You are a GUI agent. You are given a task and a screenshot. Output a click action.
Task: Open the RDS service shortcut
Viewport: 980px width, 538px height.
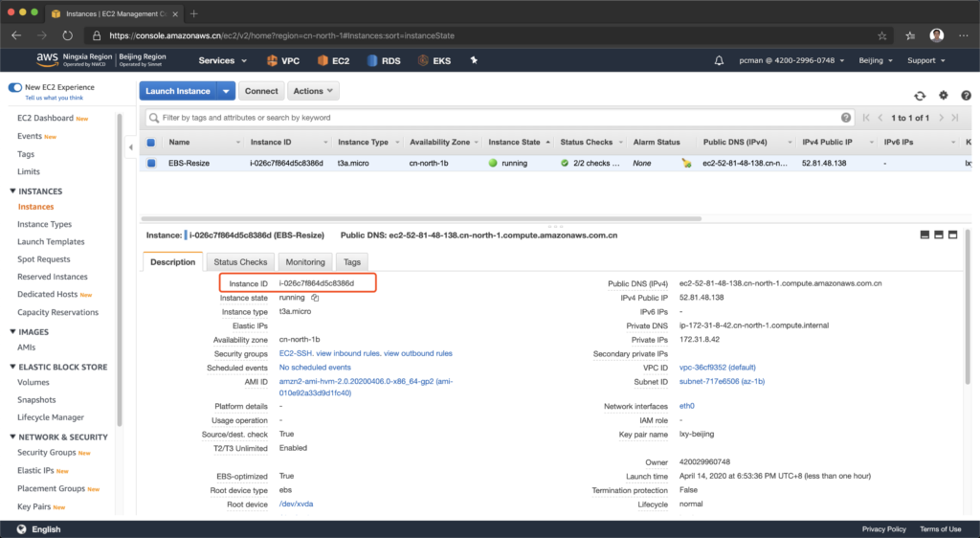[383, 60]
